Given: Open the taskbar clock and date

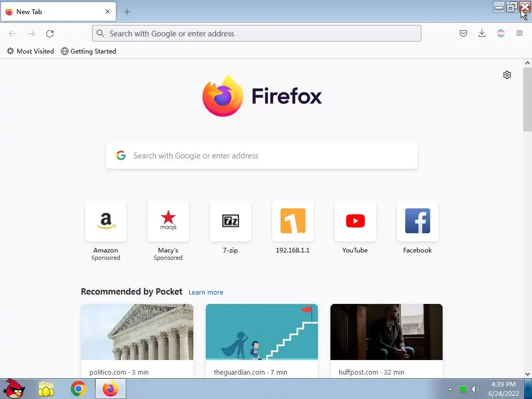Looking at the screenshot, I should 503,389.
